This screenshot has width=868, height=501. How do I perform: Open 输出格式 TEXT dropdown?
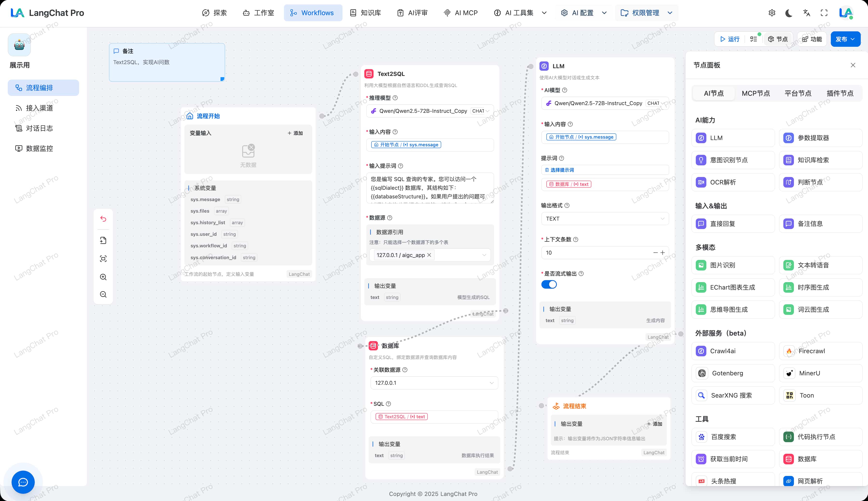[605, 219]
